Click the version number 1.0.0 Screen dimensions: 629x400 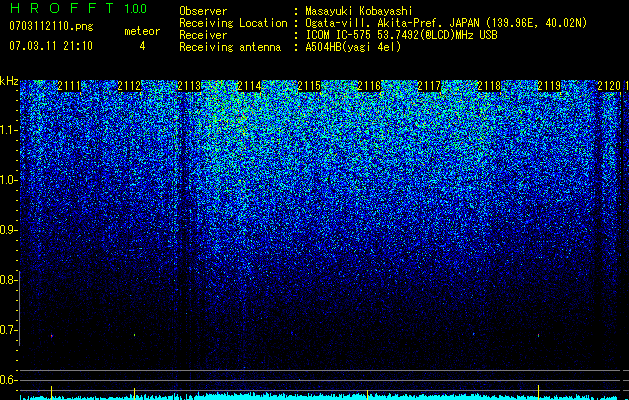pos(136,9)
